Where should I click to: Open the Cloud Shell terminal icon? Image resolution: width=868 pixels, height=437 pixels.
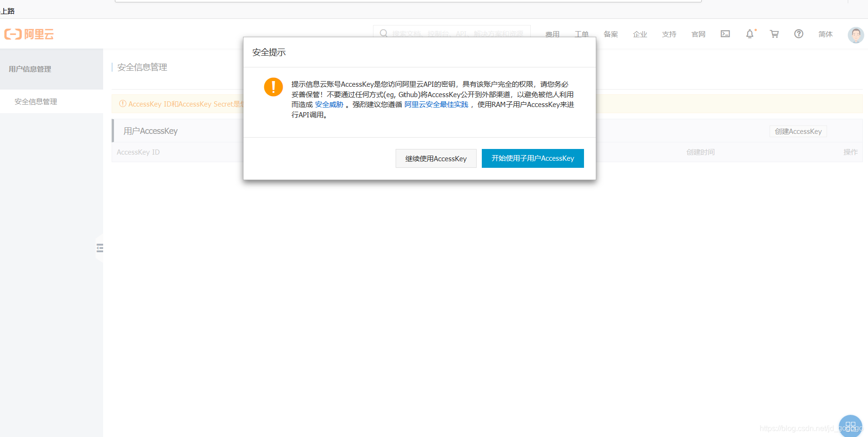coord(725,34)
